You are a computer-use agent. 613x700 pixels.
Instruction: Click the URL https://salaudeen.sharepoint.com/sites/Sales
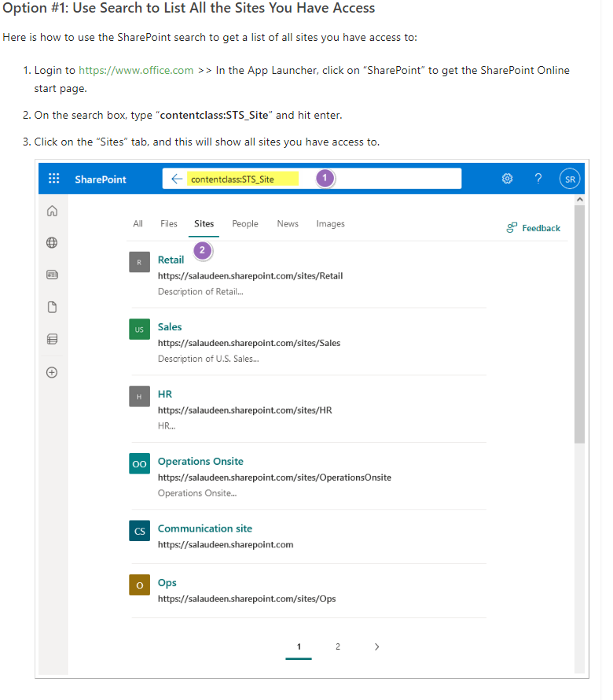(x=249, y=343)
